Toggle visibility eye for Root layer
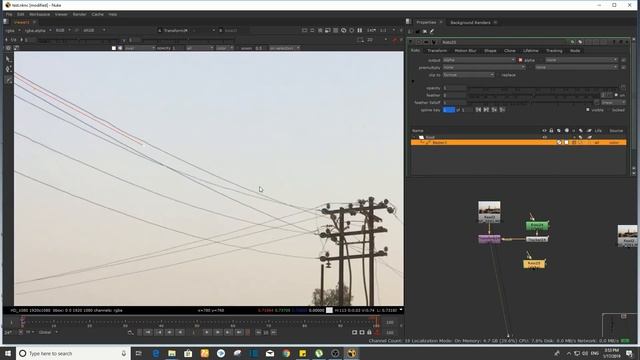 [544, 138]
